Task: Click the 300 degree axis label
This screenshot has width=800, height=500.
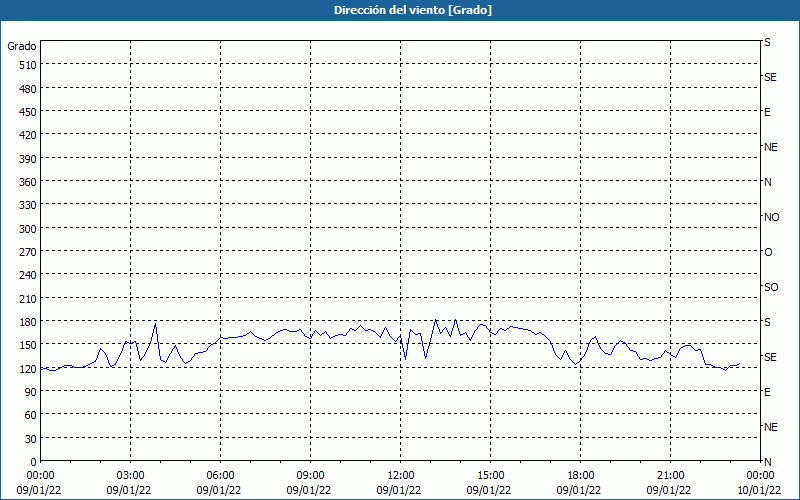Action: coord(28,229)
